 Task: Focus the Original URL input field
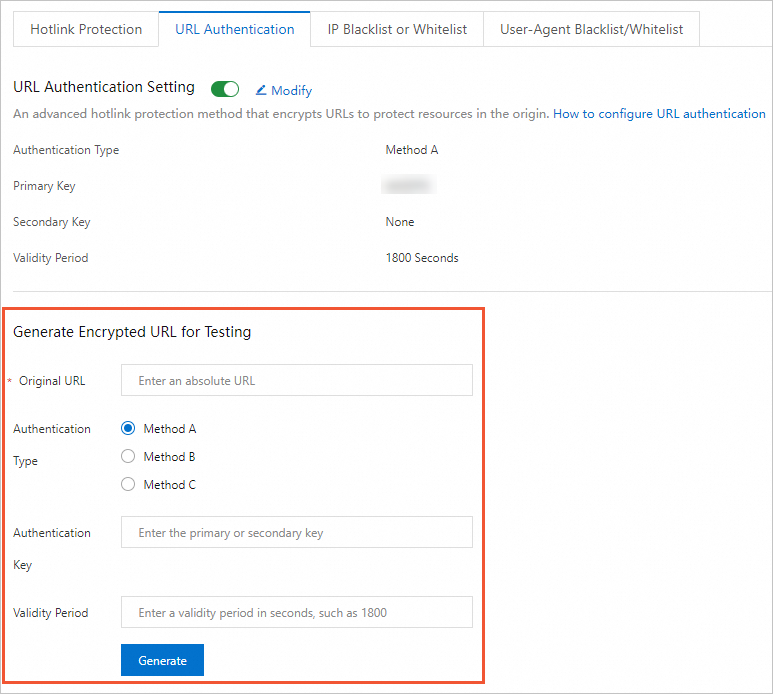(296, 381)
